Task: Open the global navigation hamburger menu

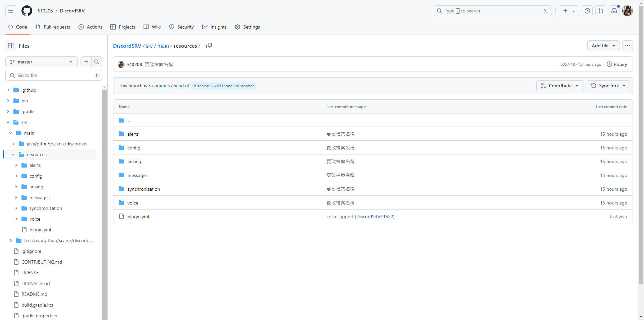Action: click(x=11, y=11)
